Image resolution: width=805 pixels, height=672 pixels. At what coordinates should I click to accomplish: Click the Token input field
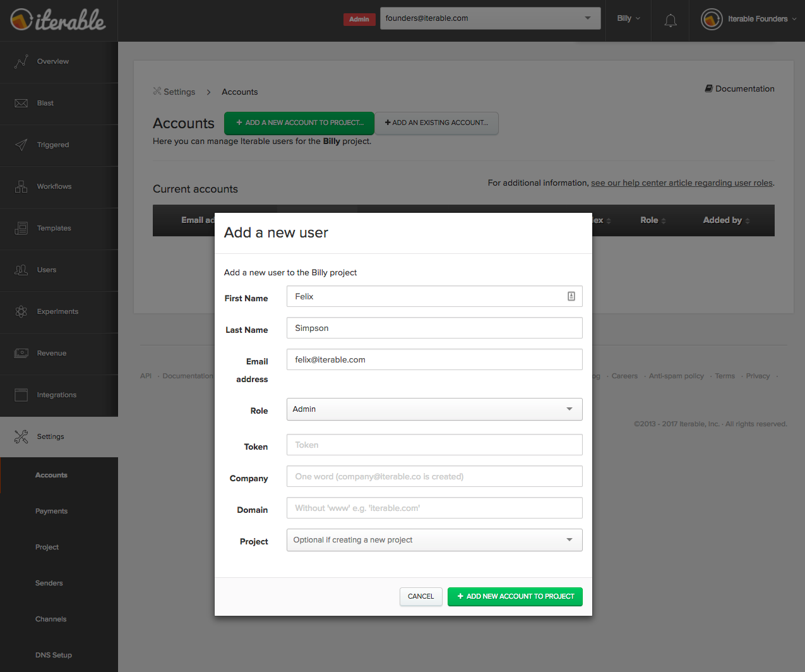(x=434, y=445)
